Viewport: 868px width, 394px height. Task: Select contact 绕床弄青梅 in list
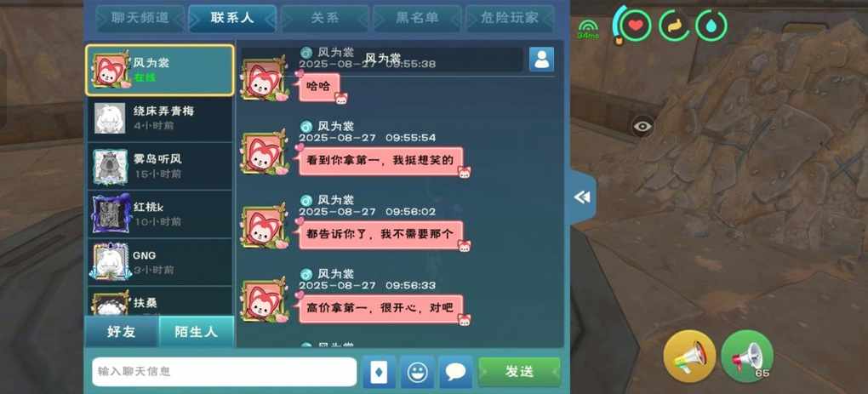pos(160,118)
